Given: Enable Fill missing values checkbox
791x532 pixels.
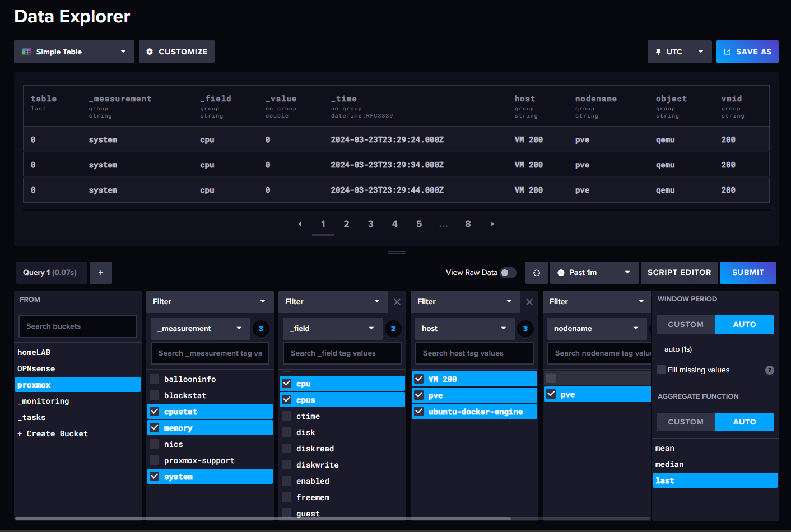Looking at the screenshot, I should tap(661, 370).
